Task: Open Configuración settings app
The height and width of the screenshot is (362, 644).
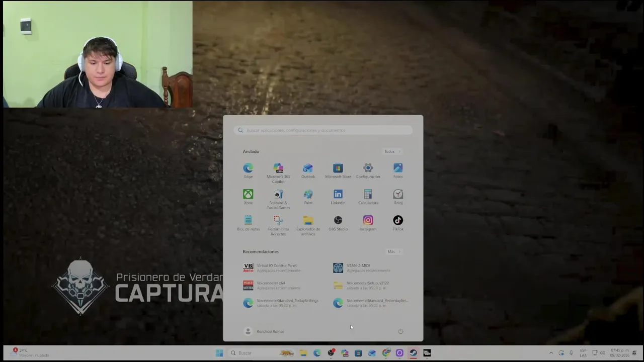Action: pyautogui.click(x=368, y=171)
